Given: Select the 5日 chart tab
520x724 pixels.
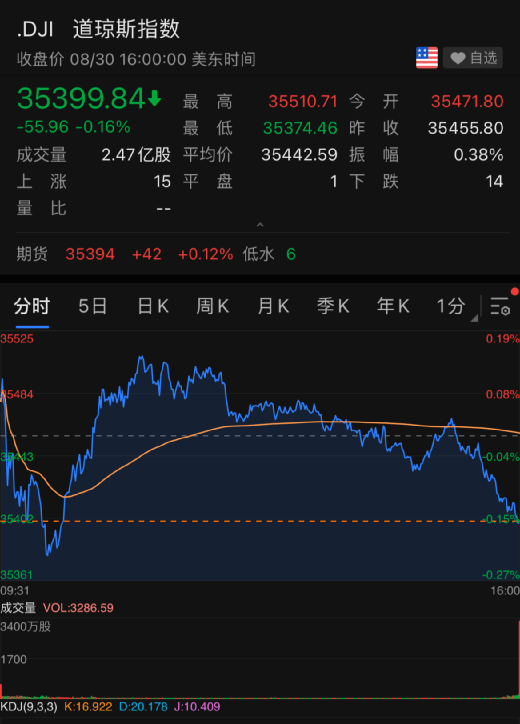Looking at the screenshot, I should coord(92,306).
